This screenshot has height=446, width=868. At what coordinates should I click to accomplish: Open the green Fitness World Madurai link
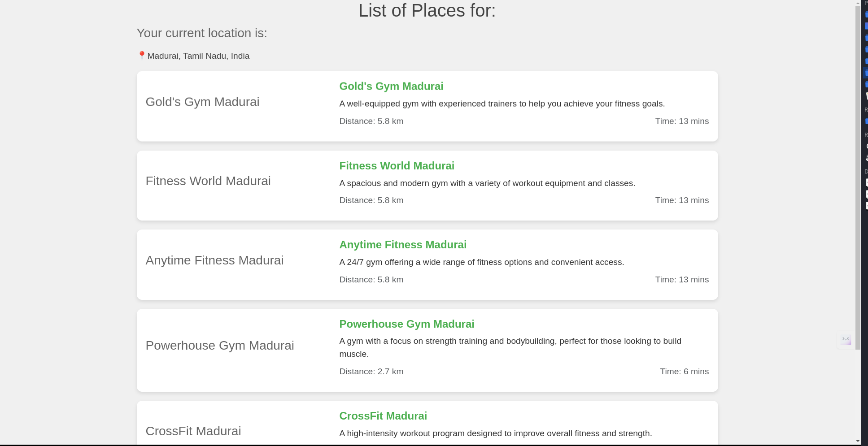(397, 166)
